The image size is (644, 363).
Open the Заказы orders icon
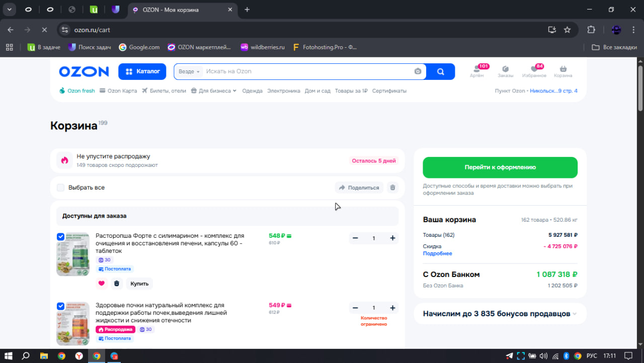click(505, 69)
